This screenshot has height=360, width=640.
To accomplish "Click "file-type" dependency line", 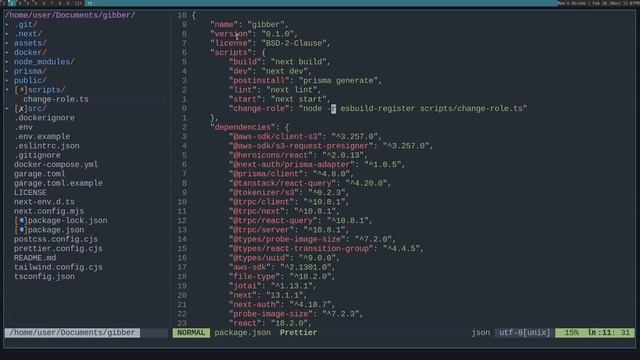I will point(282,277).
